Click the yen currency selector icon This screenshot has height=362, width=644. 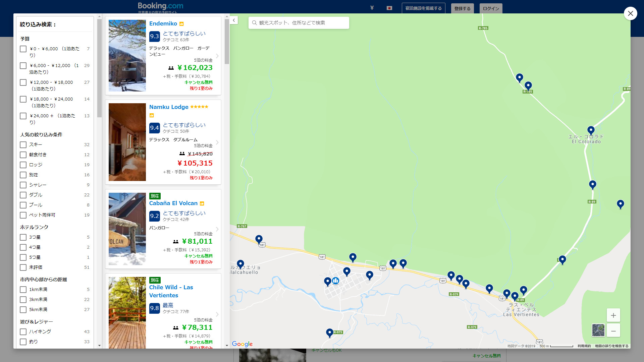pos(372,8)
